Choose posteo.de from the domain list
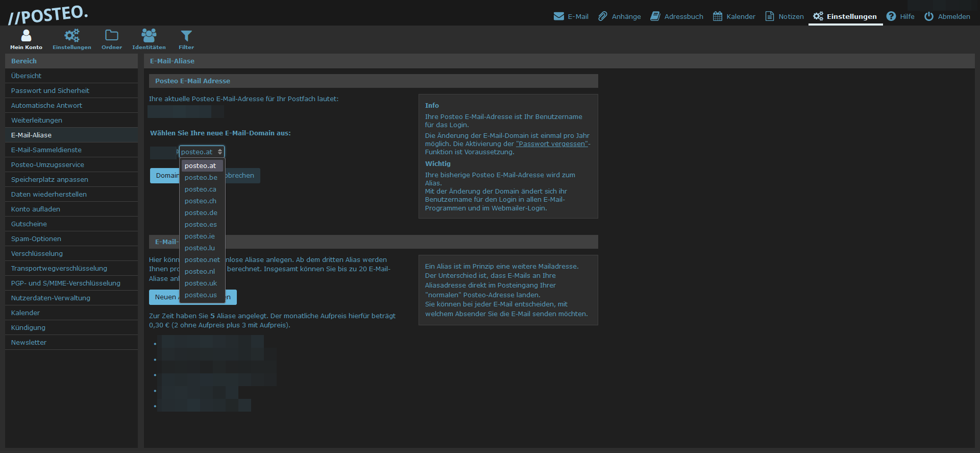 click(x=201, y=213)
